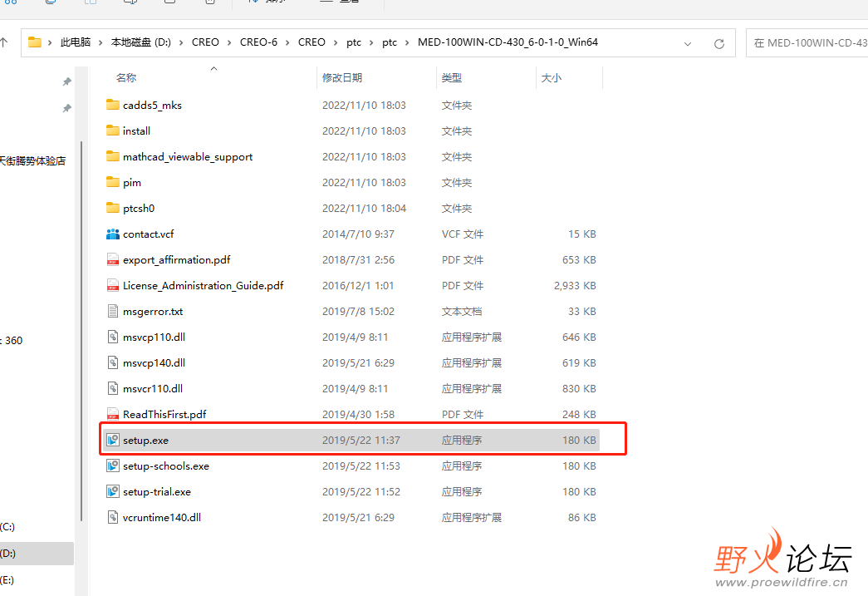Click VCF 文件 type cell
This screenshot has width=868, height=596.
click(462, 234)
